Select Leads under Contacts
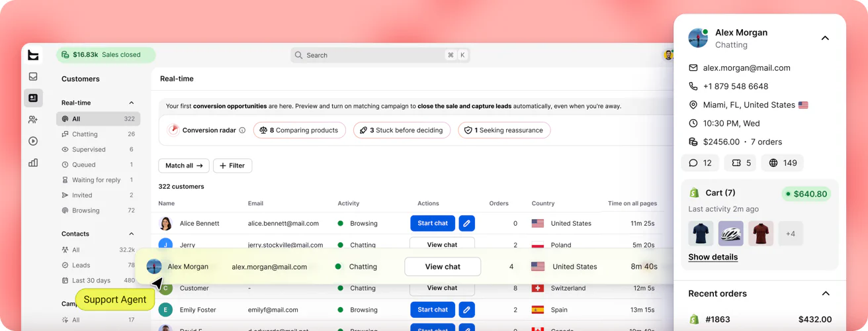Viewport: 868px width, 331px height. (98, 265)
